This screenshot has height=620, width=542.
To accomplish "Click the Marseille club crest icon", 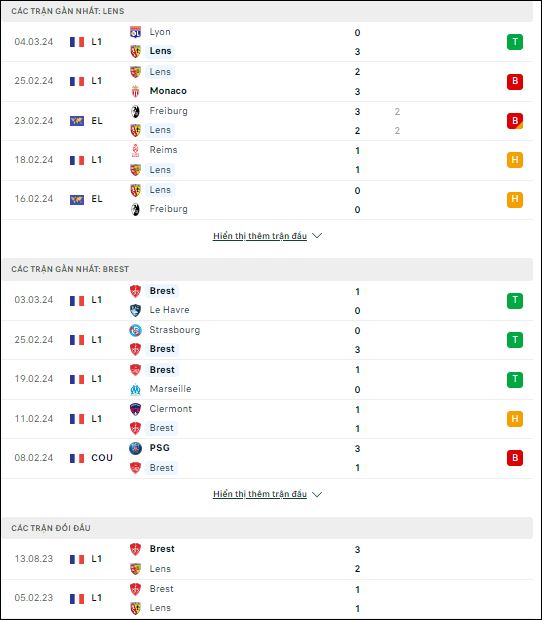I will point(135,389).
